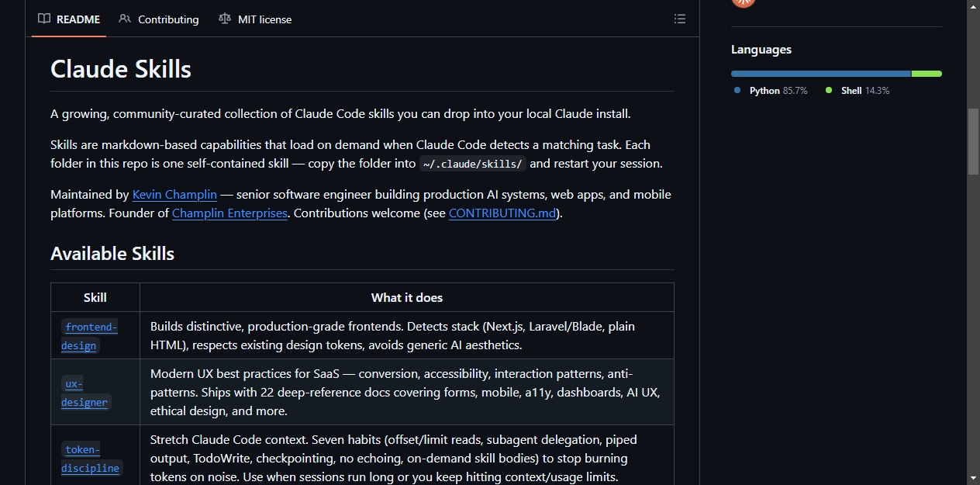Click the Languages sidebar heading
Viewport: 980px width, 485px height.
tap(761, 50)
